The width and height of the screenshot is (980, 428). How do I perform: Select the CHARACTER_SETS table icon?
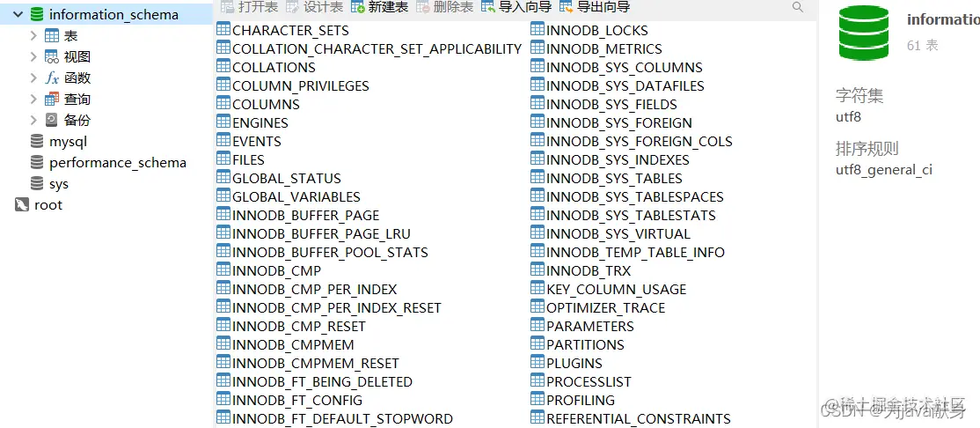click(x=223, y=29)
